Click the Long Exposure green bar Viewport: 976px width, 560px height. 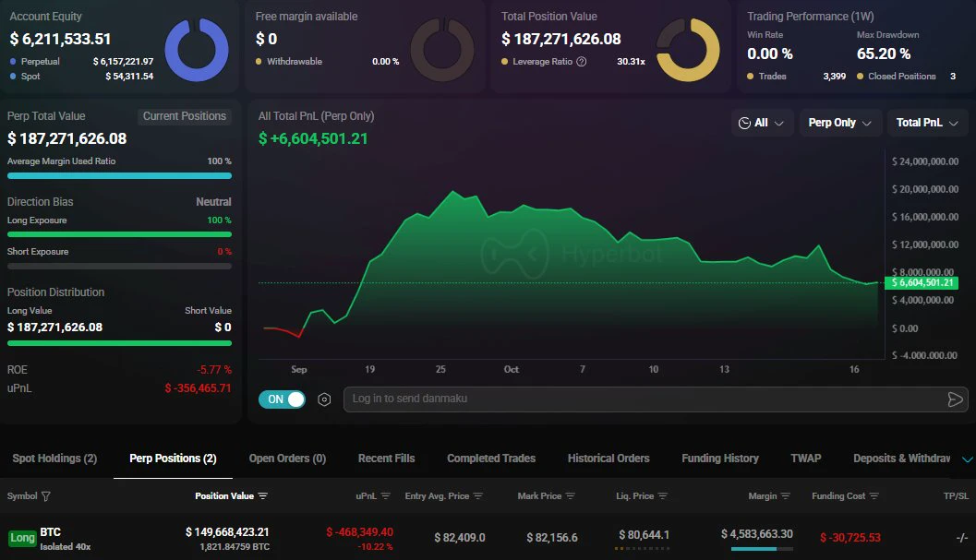119,234
